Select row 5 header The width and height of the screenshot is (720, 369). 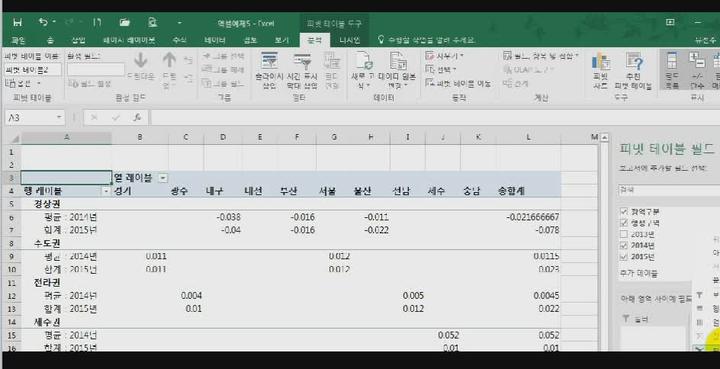[11, 204]
